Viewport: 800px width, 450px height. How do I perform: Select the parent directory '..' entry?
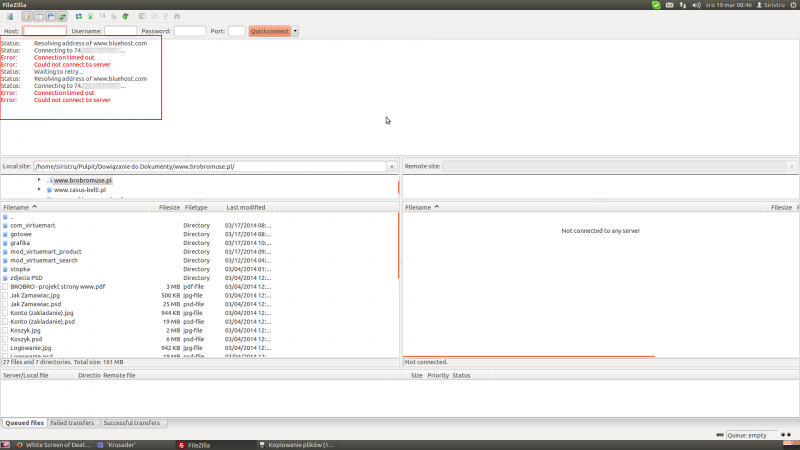(x=12, y=217)
